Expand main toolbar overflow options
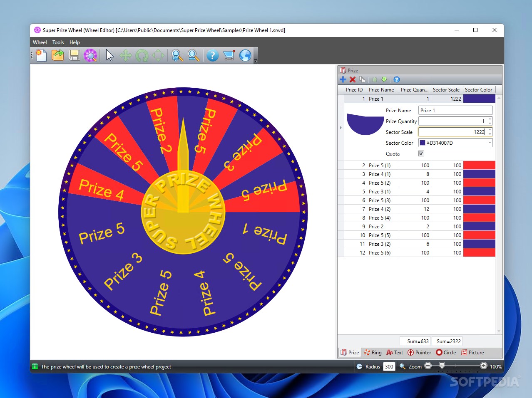Screen dimensions: 532x398 pos(256,61)
